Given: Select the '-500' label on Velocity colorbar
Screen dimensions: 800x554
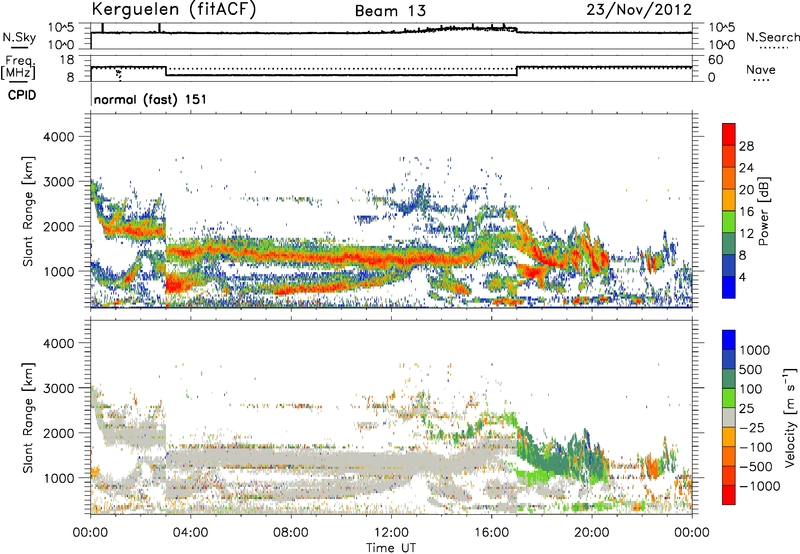Looking at the screenshot, I should (x=756, y=467).
